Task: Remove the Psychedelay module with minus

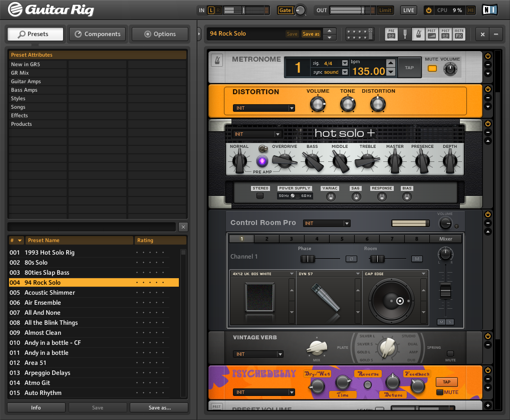Action: (488, 379)
